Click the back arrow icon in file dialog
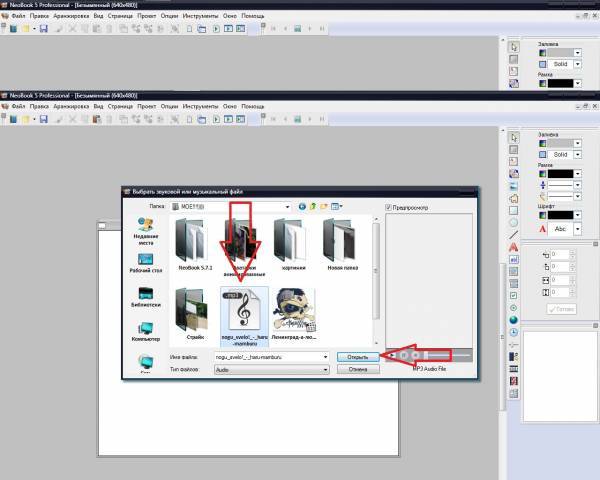This screenshot has width=600, height=480. pyautogui.click(x=301, y=206)
